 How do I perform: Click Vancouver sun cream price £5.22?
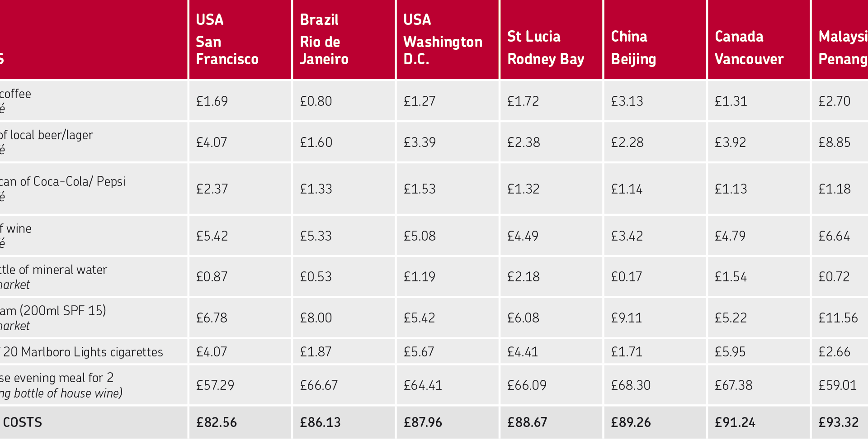pyautogui.click(x=731, y=318)
